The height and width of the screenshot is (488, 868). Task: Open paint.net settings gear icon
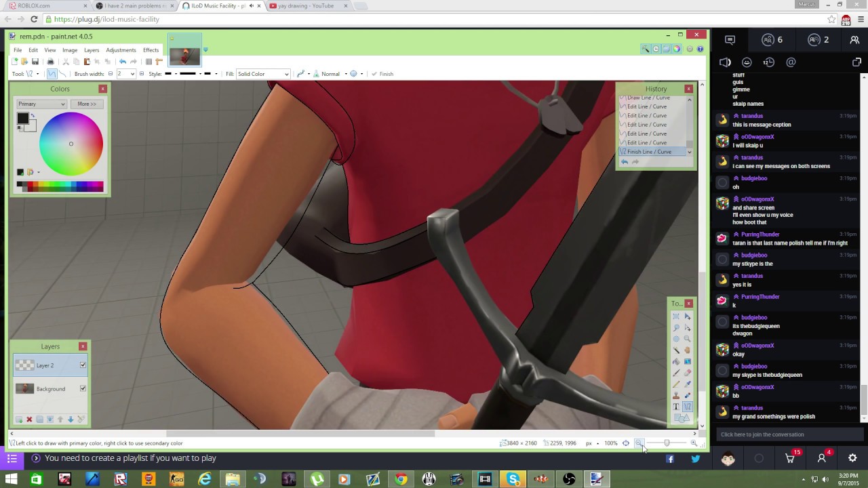[690, 49]
